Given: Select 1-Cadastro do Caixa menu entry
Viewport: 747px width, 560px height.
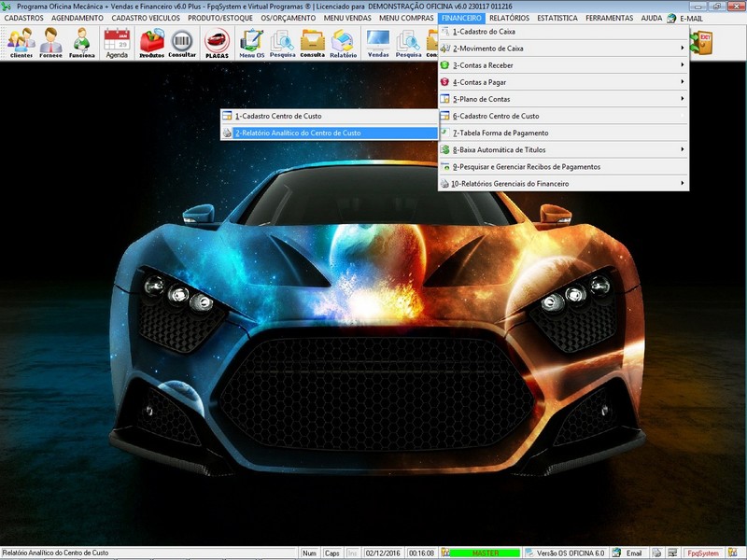Looking at the screenshot, I should click(563, 32).
